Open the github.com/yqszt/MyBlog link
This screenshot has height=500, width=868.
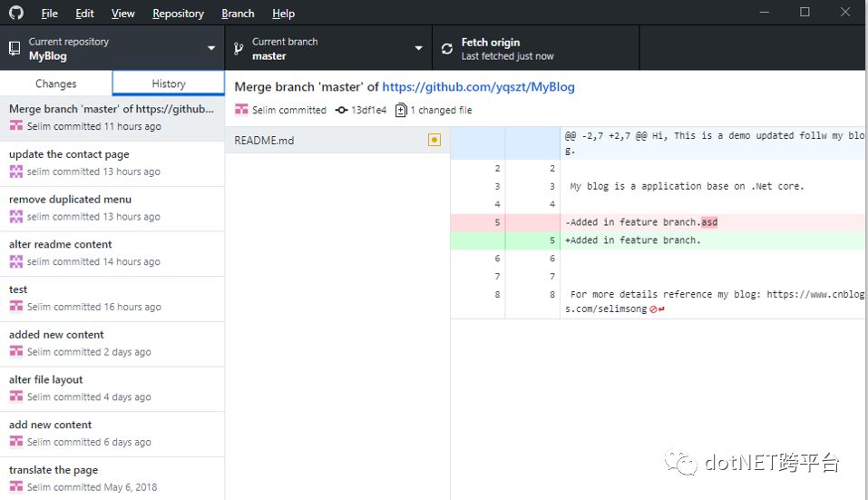(x=478, y=87)
